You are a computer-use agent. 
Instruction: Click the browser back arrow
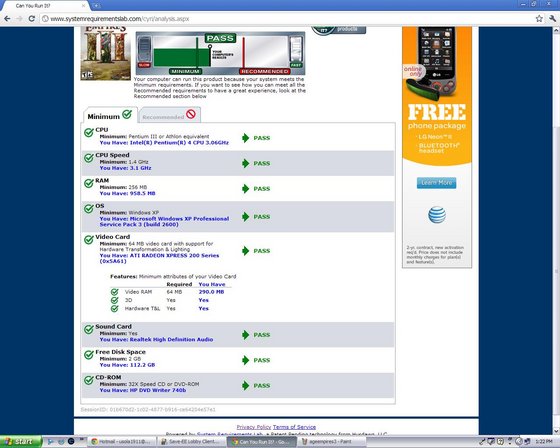(x=7, y=19)
